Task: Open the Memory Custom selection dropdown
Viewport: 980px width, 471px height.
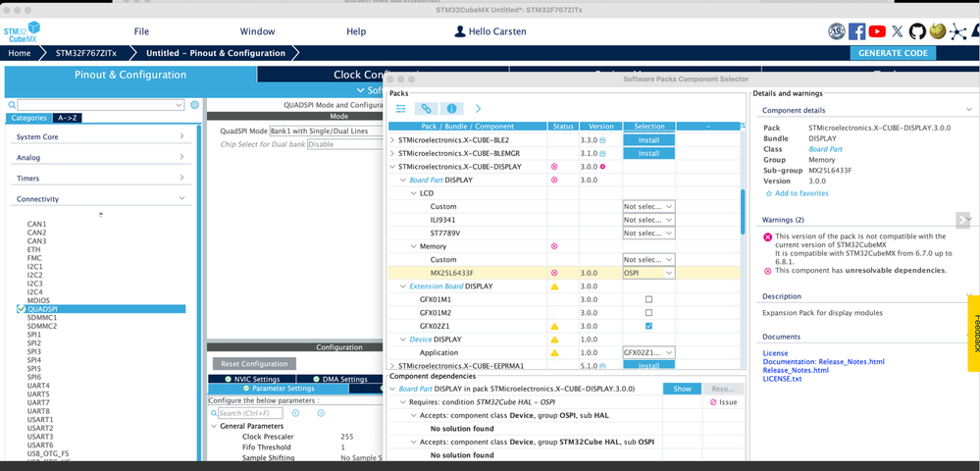Action: [x=648, y=260]
